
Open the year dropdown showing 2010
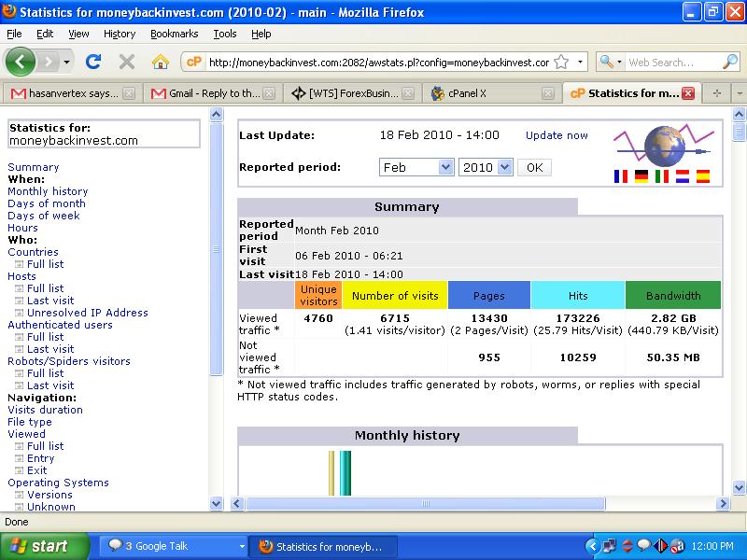pyautogui.click(x=486, y=167)
